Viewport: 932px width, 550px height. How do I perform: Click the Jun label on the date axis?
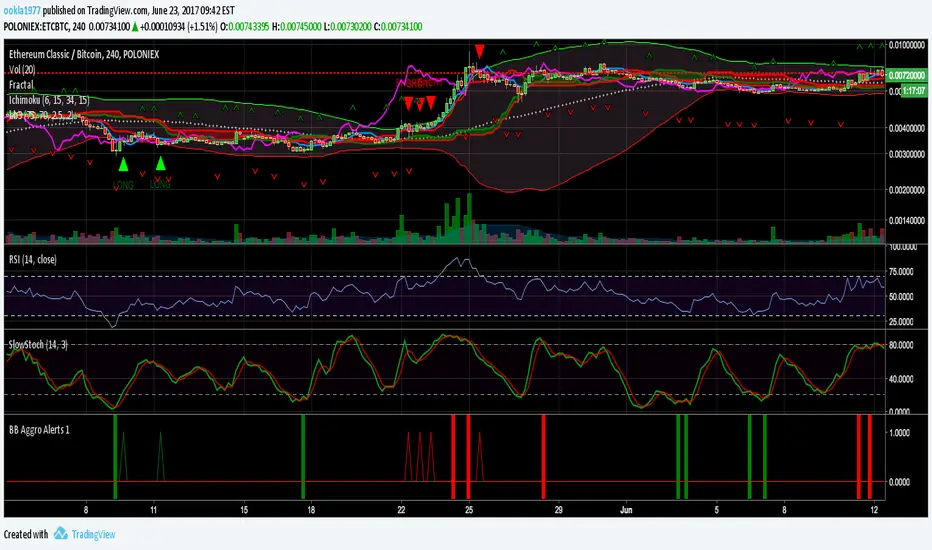click(625, 510)
